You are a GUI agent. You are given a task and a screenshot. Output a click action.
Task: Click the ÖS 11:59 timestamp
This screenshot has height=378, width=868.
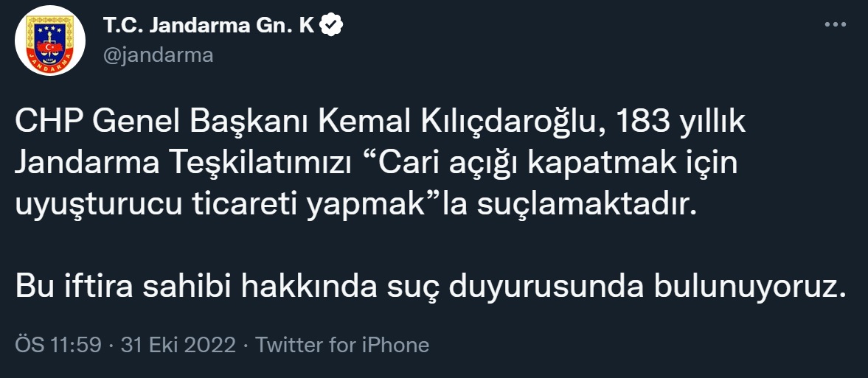click(58, 345)
